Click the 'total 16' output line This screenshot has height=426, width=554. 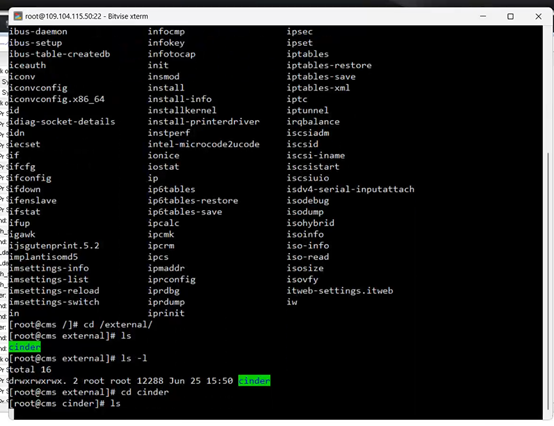(30, 370)
